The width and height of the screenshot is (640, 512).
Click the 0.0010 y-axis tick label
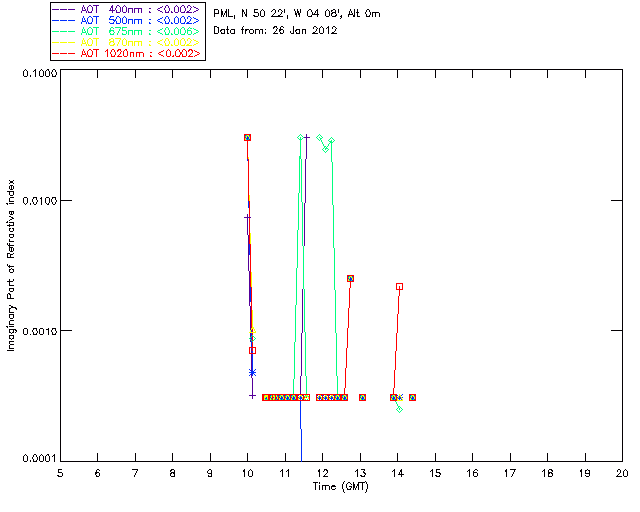click(x=39, y=331)
